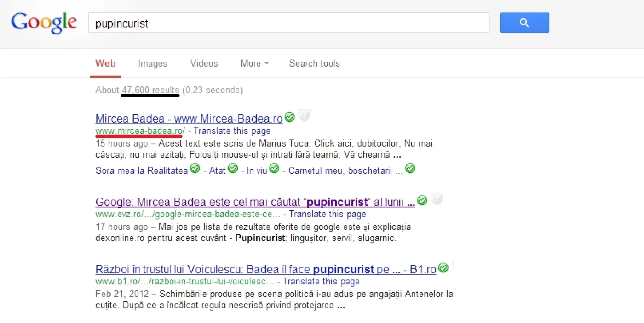Click green checkmark beside evz.ro result title
The height and width of the screenshot is (323, 644).
point(422,200)
